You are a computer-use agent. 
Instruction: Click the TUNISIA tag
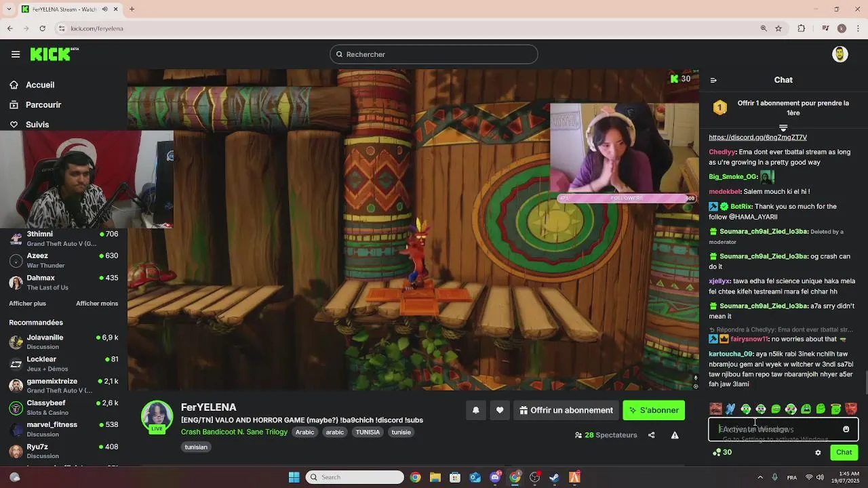(368, 432)
